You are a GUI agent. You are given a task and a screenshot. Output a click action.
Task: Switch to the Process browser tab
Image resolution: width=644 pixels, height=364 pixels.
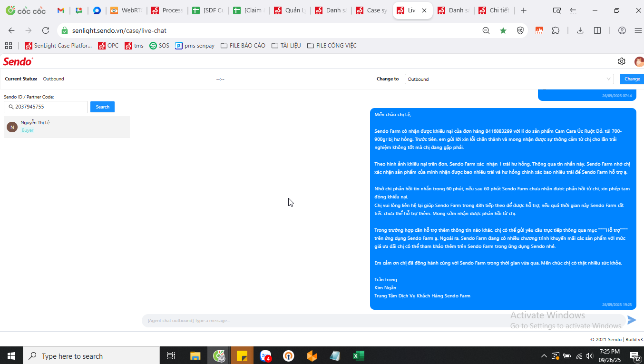click(167, 10)
